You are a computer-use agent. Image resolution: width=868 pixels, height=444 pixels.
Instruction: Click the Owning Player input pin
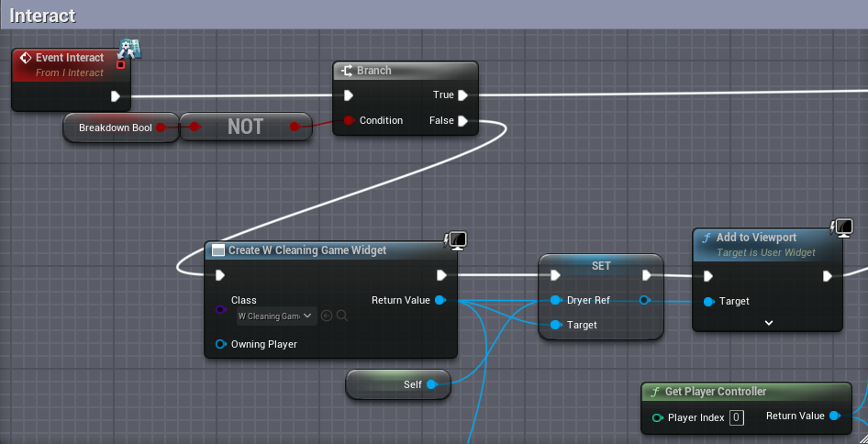point(221,344)
